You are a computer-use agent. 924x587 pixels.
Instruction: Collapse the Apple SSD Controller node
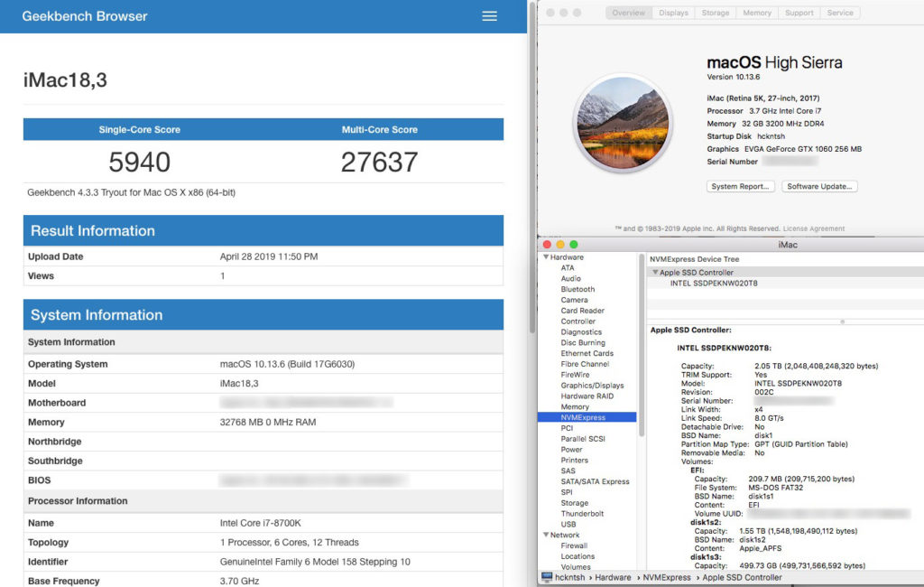tap(655, 273)
